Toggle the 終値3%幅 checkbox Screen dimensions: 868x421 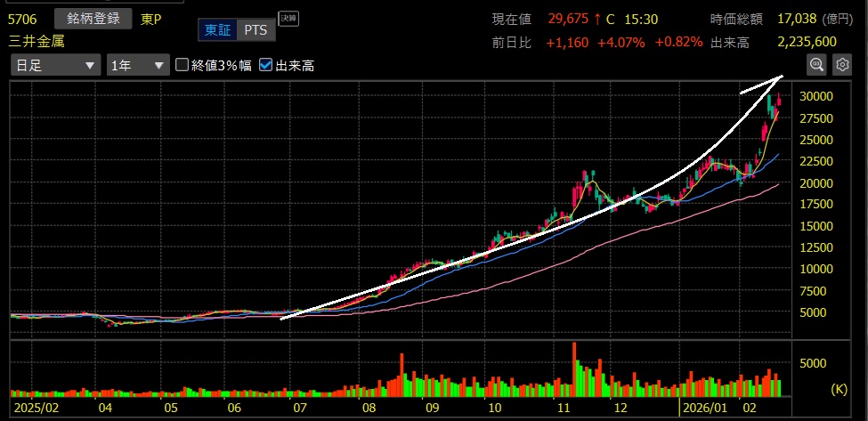183,65
